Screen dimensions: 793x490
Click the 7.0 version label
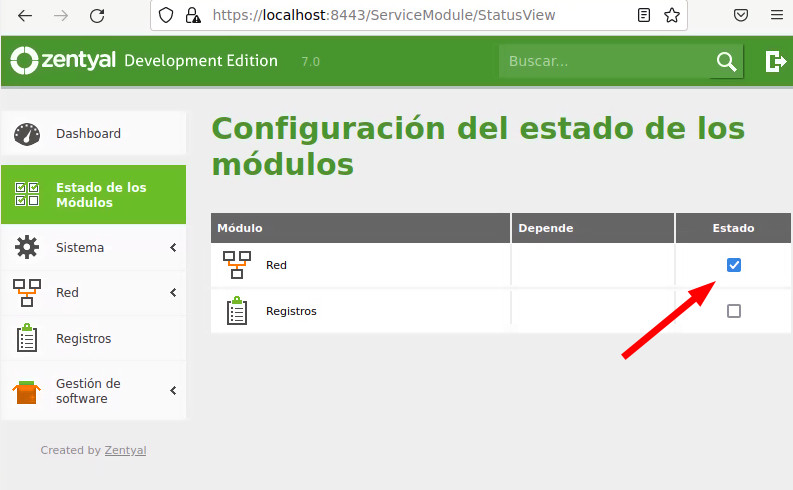[311, 62]
